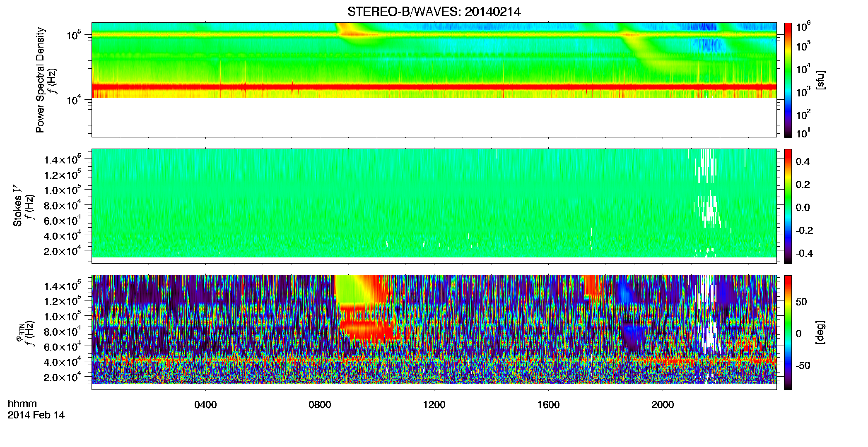Image resolution: width=868 pixels, height=447 pixels.
Task: Click the hhmm time format label
Action: [x=22, y=404]
